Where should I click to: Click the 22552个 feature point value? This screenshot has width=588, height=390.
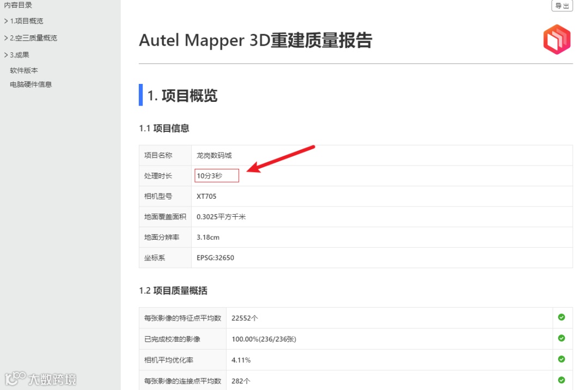(x=245, y=318)
